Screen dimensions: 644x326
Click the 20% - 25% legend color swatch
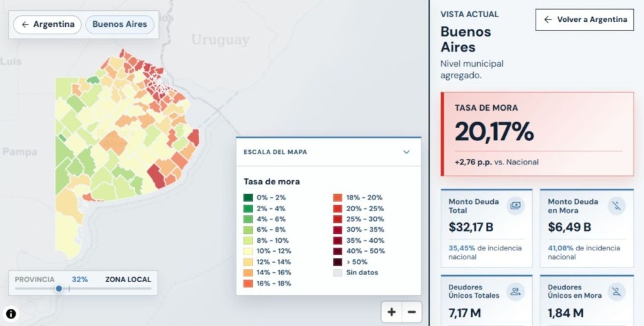pos(338,209)
